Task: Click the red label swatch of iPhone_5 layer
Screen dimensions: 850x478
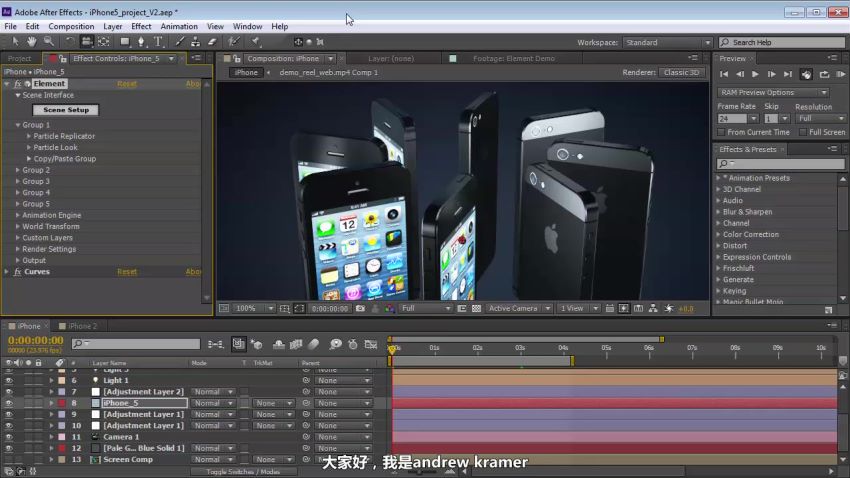Action: pyautogui.click(x=62, y=403)
